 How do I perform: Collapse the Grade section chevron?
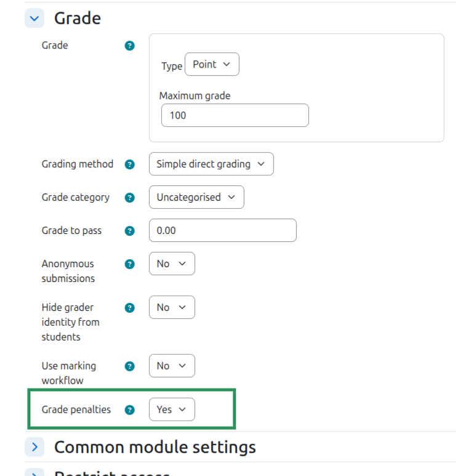click(x=34, y=18)
